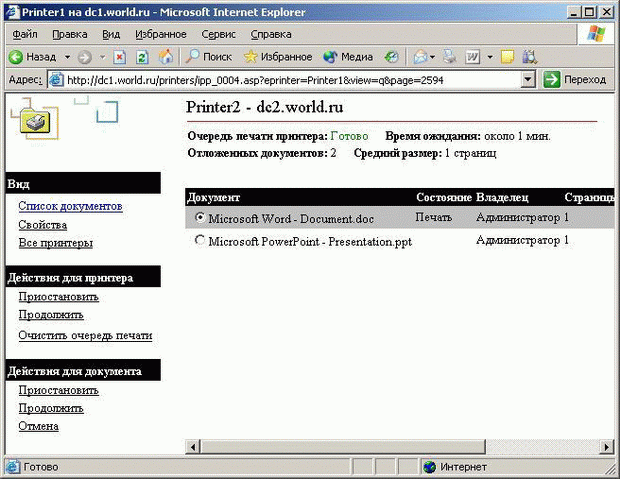Click Очистить очередь печати link

coord(85,335)
